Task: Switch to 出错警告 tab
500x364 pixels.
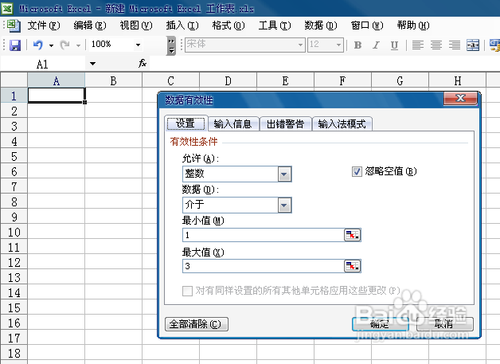Action: click(x=285, y=124)
